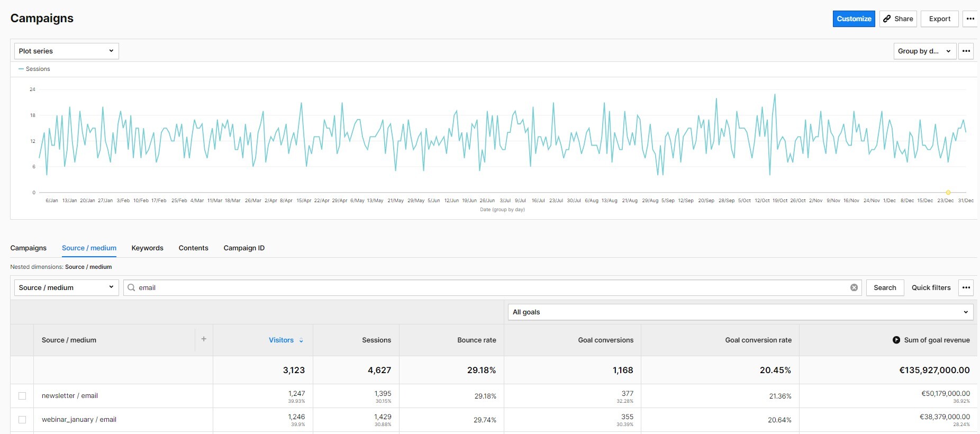
Task: Open the All goals dropdown
Action: (x=740, y=312)
